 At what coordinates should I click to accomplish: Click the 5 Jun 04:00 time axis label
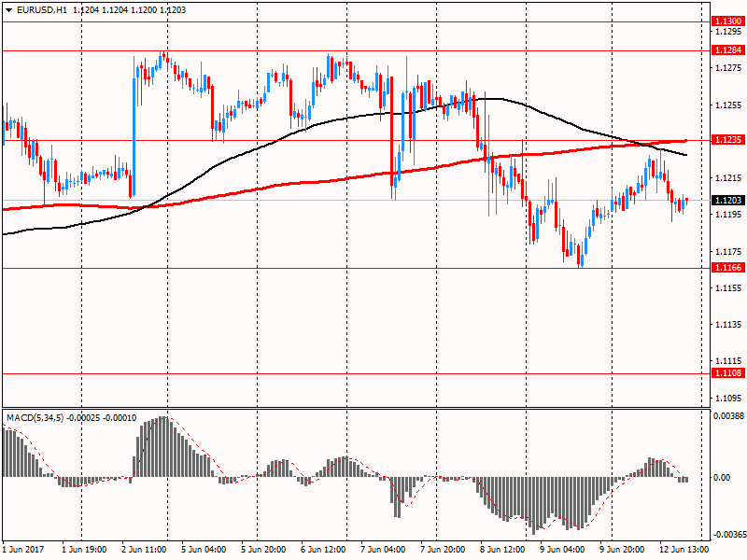[204, 550]
